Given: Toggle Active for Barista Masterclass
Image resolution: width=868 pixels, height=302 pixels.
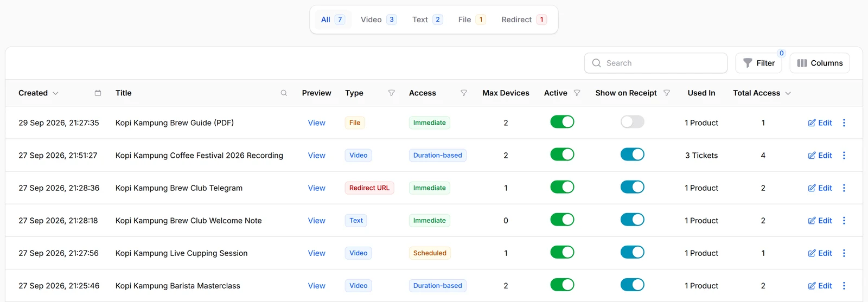Looking at the screenshot, I should [562, 285].
